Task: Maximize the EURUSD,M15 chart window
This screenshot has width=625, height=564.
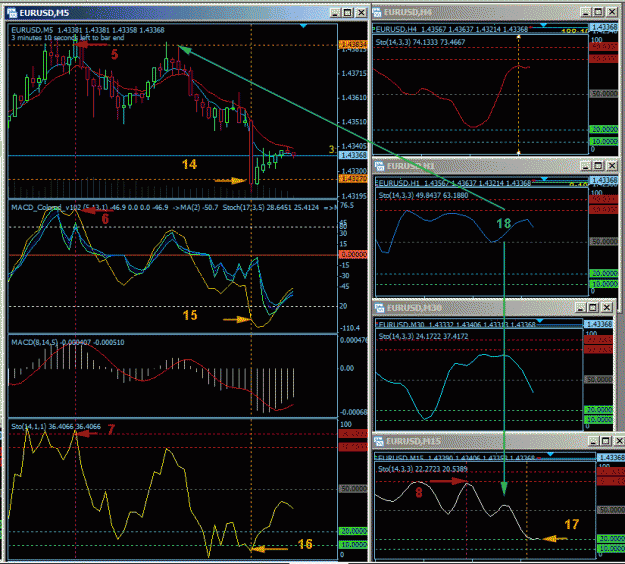Action: (x=606, y=441)
